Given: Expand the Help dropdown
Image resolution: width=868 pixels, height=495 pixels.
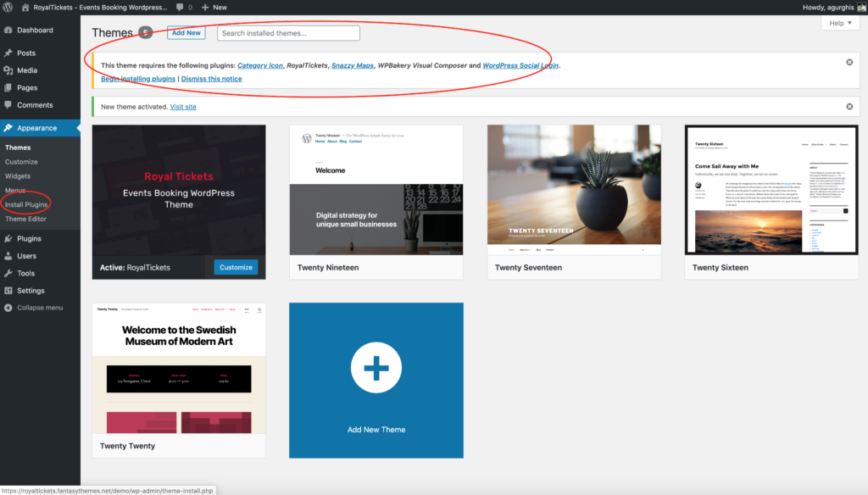Looking at the screenshot, I should coord(840,23).
